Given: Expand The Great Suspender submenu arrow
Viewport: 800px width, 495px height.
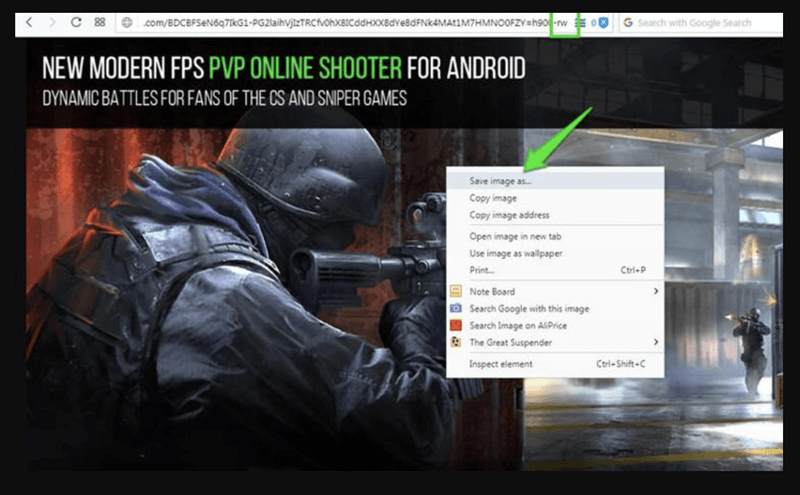Looking at the screenshot, I should click(x=656, y=342).
